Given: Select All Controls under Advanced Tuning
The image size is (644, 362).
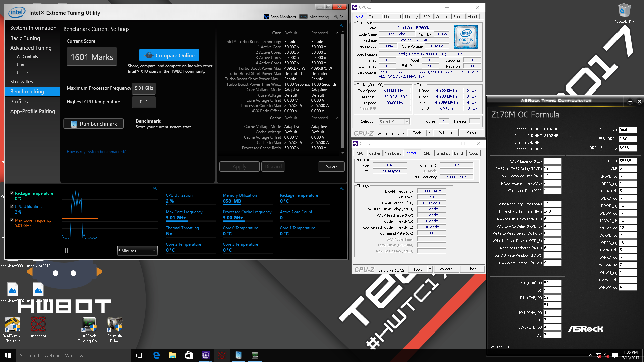Looking at the screenshot, I should [27, 57].
